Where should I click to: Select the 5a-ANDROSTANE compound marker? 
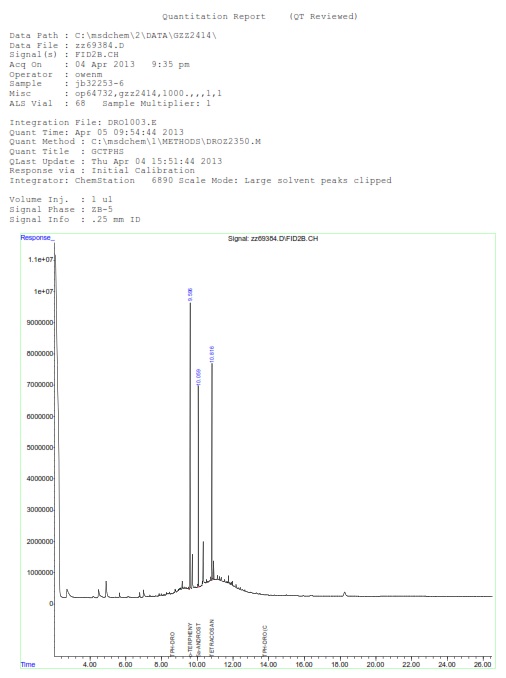click(x=199, y=638)
